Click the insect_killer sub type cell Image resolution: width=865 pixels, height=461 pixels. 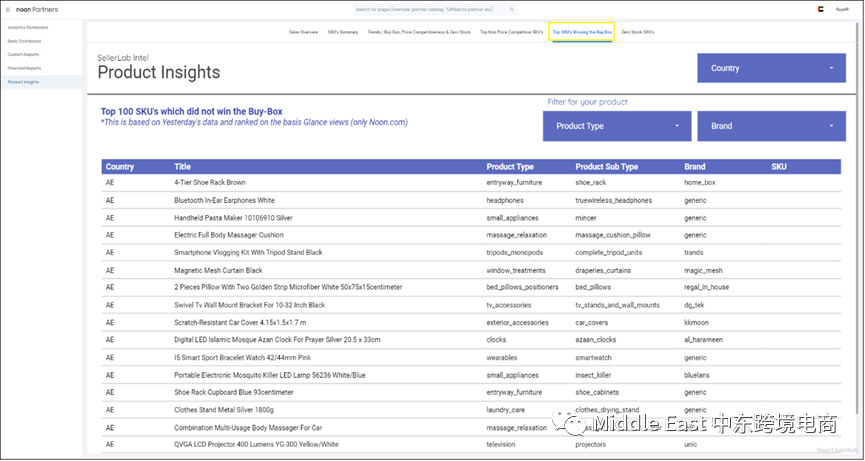(593, 375)
